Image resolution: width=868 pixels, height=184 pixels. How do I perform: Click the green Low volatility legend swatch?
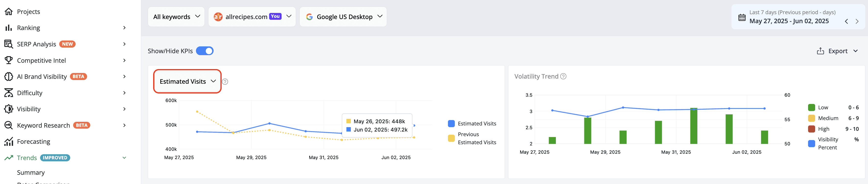(x=811, y=107)
